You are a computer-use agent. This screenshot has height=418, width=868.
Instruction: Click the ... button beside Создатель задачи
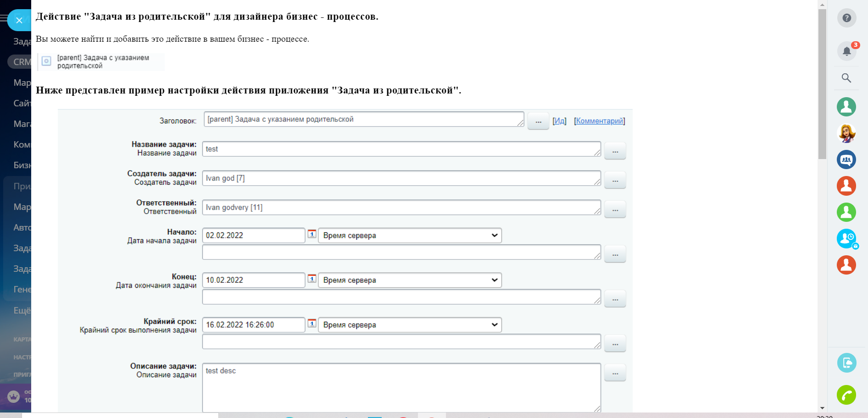pos(615,180)
